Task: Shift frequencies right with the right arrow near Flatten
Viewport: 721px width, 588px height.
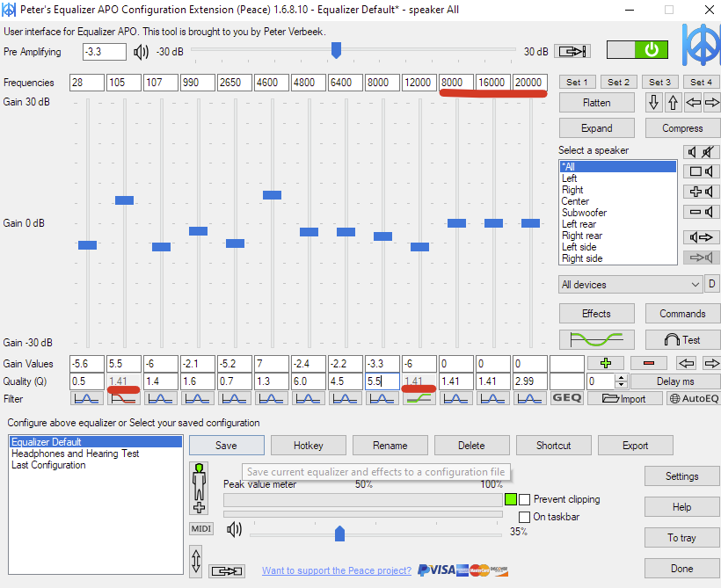Action: click(712, 103)
